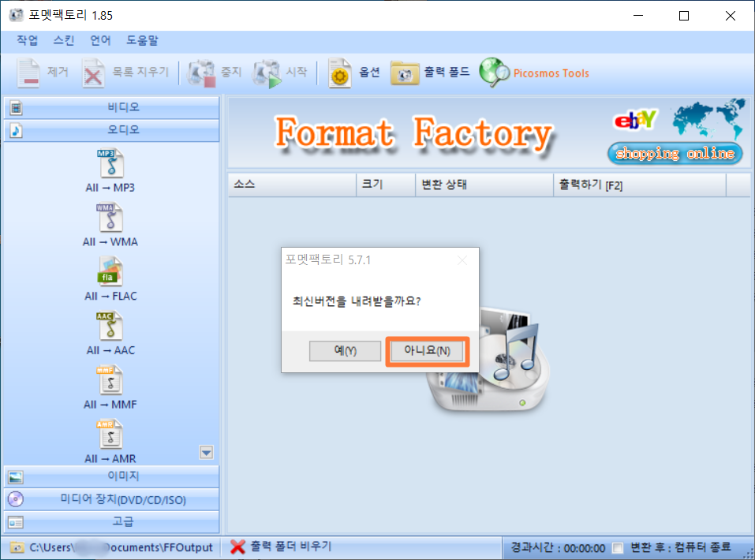
Task: Collapse the 오디오 category panel
Action: 112,130
